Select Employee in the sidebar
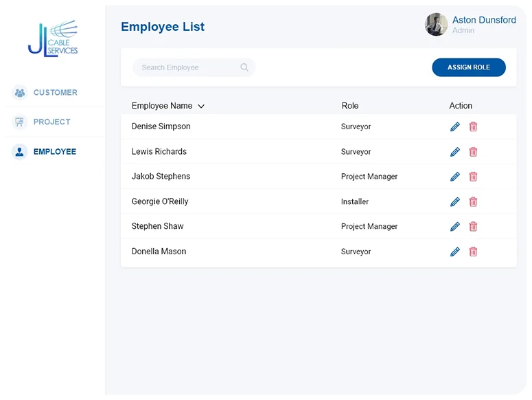Screen dimensions: 532x400 point(54,152)
